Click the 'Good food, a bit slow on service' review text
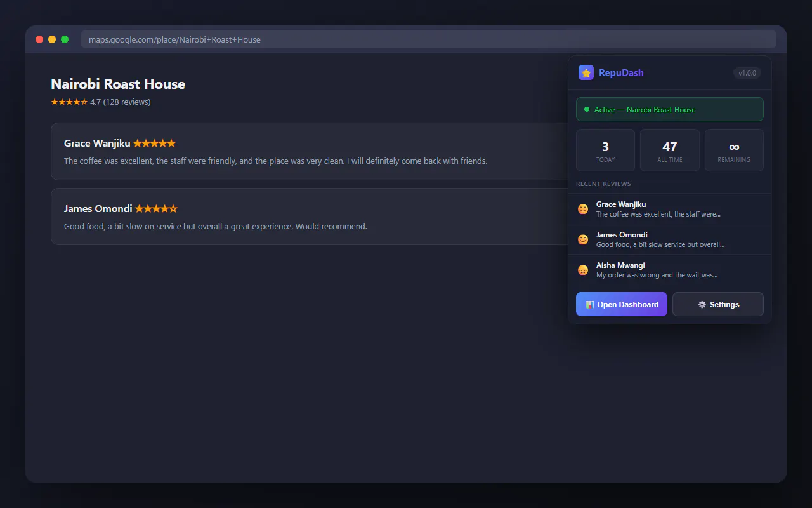Viewport: 812px width, 508px height. coord(216,227)
